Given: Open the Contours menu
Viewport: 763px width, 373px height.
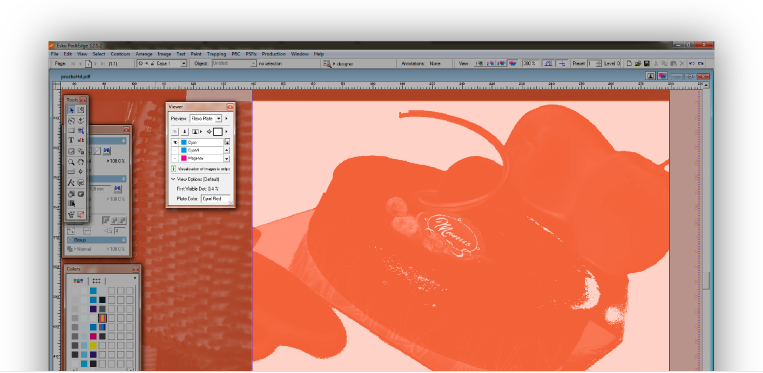Looking at the screenshot, I should [x=120, y=54].
